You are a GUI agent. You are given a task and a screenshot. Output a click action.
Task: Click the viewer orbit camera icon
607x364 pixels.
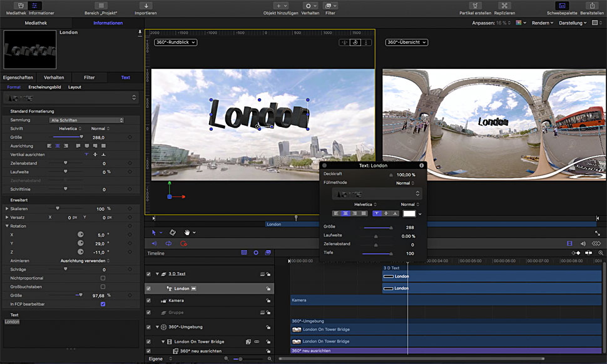[x=355, y=43]
